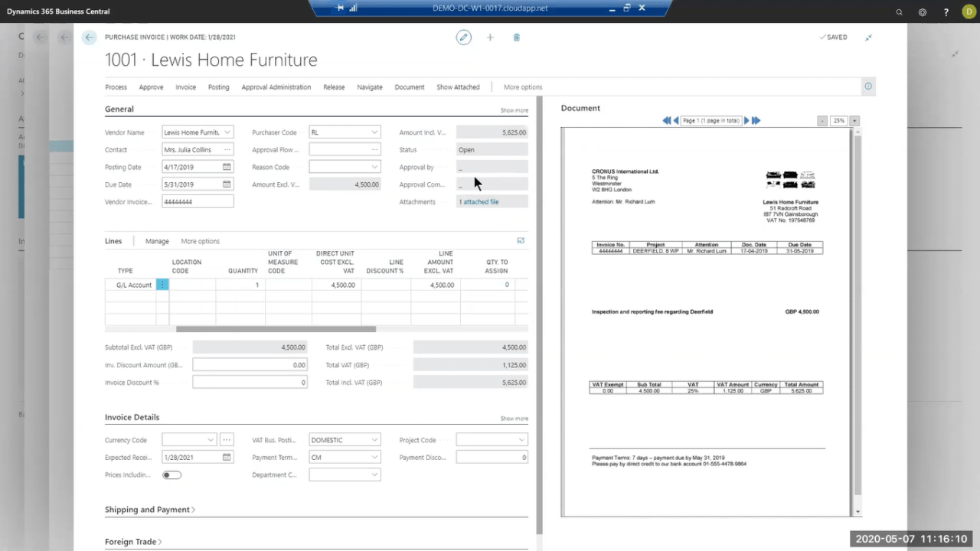Open the Vendor Name dropdown
The height and width of the screenshot is (551, 980).
pos(227,132)
